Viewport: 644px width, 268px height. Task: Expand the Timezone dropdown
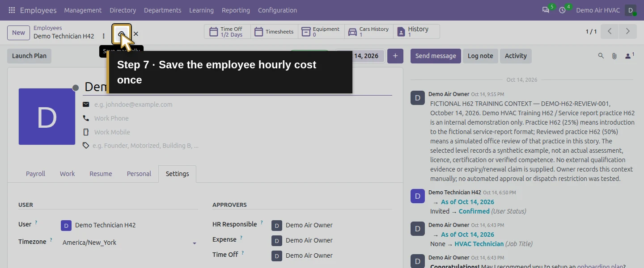194,243
